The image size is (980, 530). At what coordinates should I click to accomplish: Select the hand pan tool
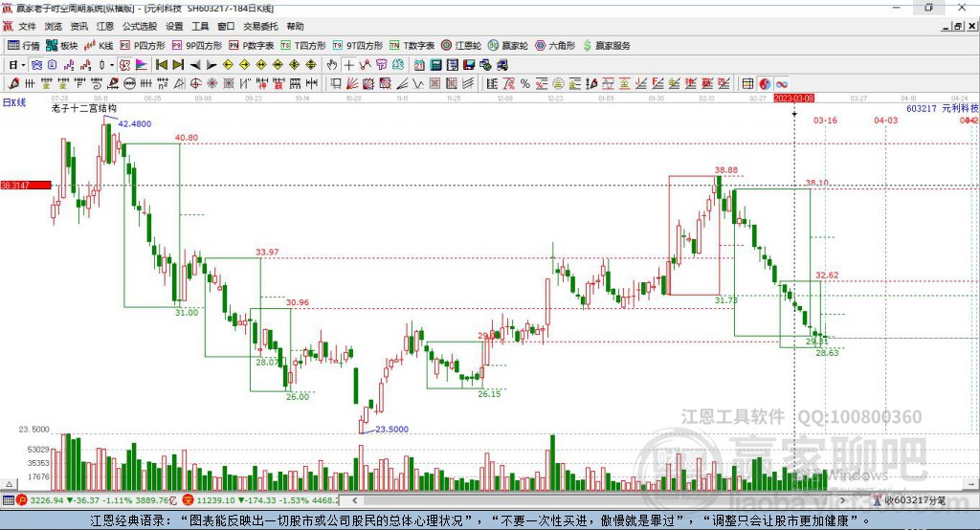pos(331,65)
